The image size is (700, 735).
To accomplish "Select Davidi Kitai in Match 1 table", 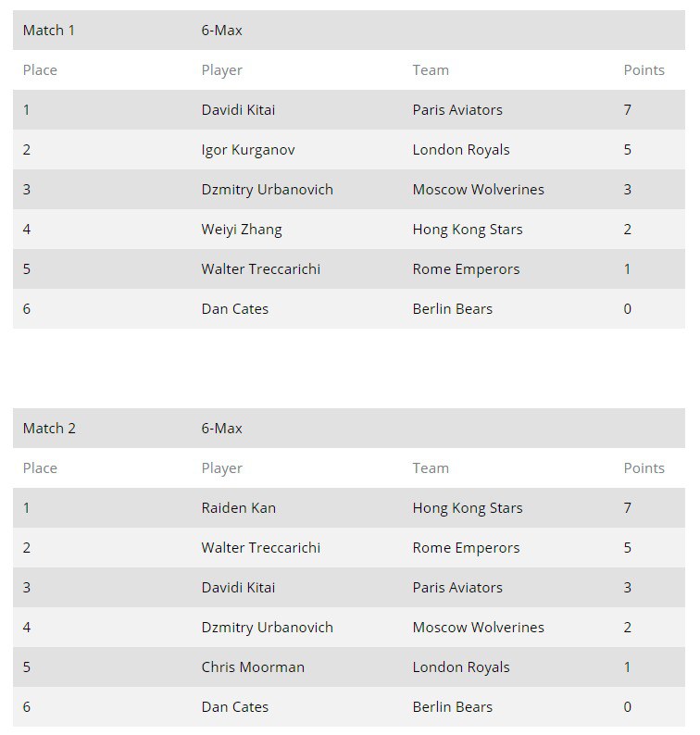I will [238, 110].
